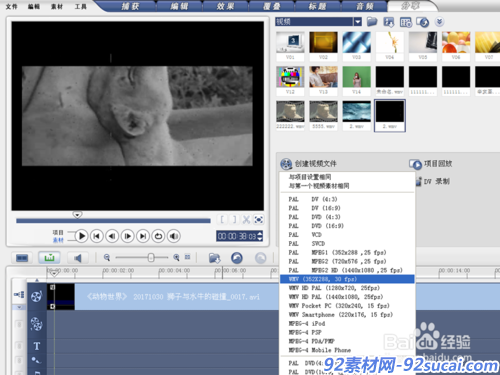The image size is (500, 375).
Task: Choose WMV HD PAL (1280x720, 25fps)
Action: click(347, 288)
